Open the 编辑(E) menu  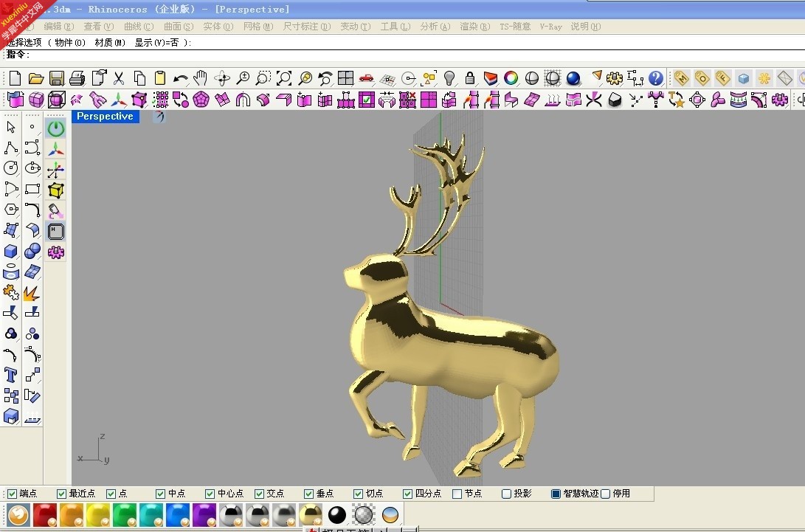58,26
